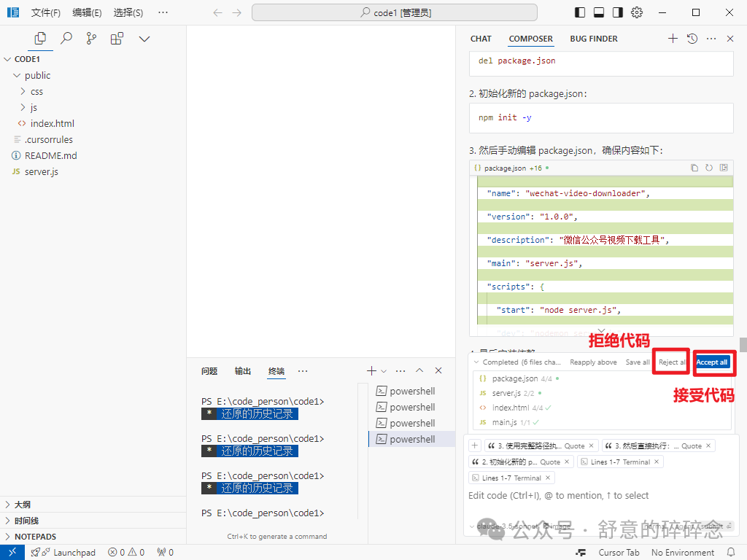Switch to the BUG FINDER tab
Image resolution: width=747 pixels, height=560 pixels.
[x=594, y=39]
